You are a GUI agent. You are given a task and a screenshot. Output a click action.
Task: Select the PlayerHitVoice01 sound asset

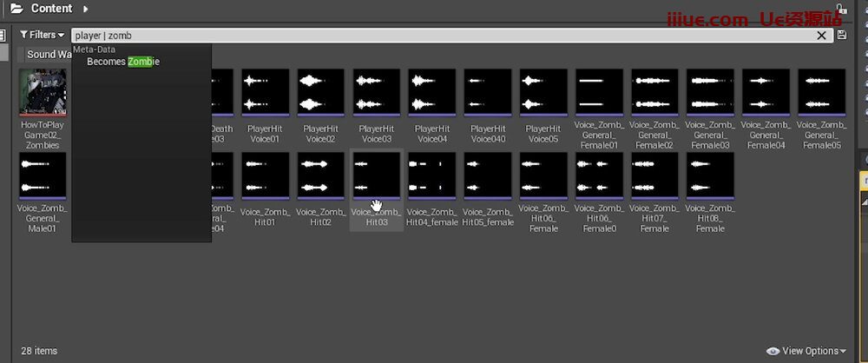pos(265,93)
